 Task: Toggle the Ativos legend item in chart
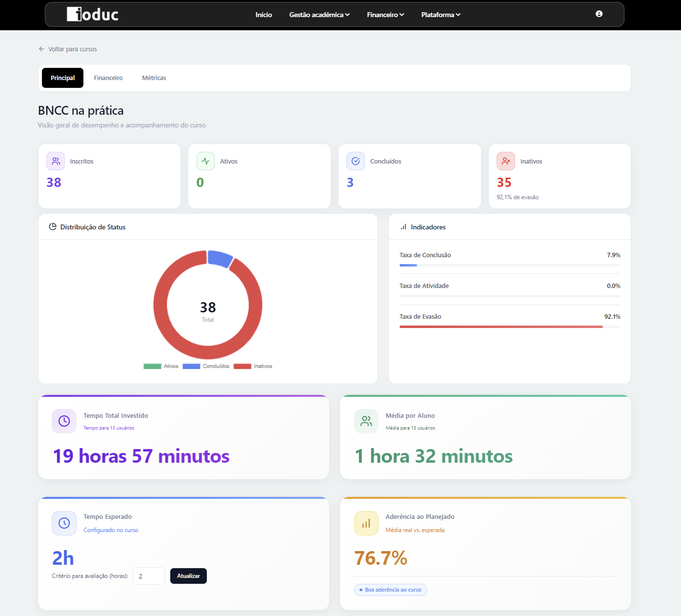(161, 366)
